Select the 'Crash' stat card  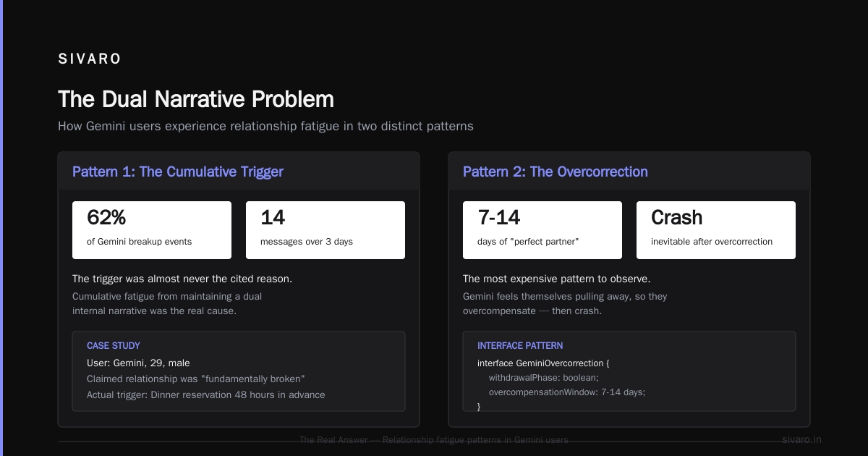[716, 230]
